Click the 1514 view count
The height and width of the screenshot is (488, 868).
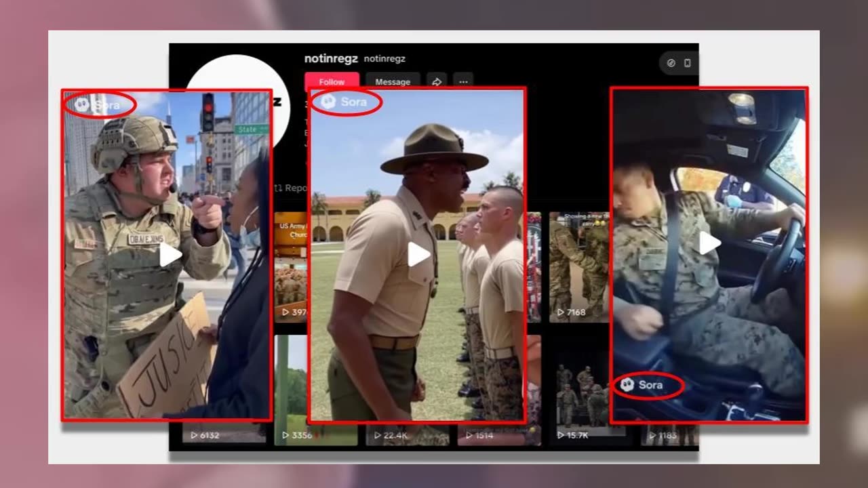(x=479, y=435)
